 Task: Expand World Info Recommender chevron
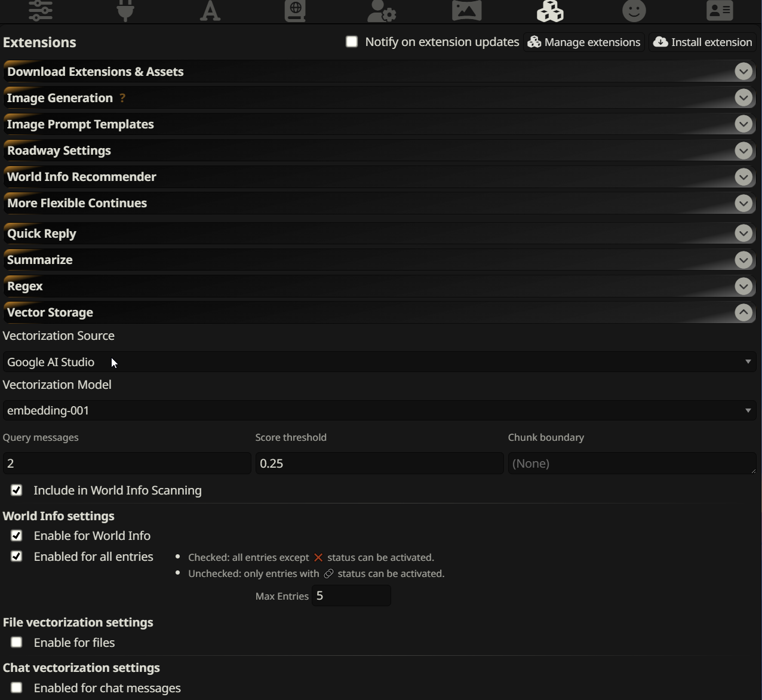[x=743, y=177]
